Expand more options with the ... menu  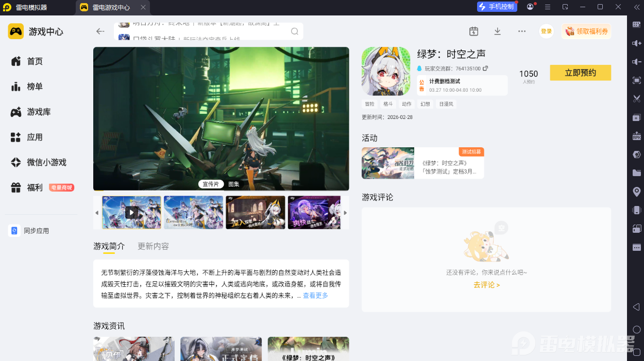[521, 31]
